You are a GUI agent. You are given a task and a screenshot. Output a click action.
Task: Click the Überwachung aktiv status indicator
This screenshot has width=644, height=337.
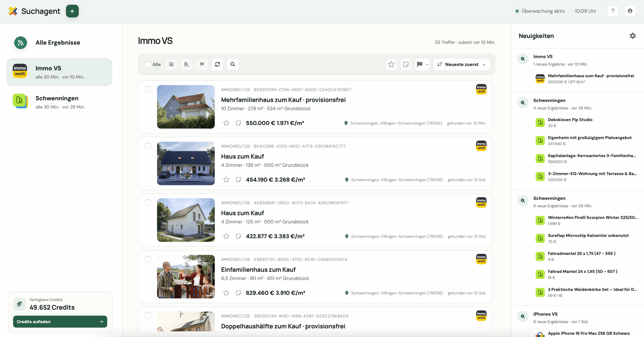(x=540, y=11)
